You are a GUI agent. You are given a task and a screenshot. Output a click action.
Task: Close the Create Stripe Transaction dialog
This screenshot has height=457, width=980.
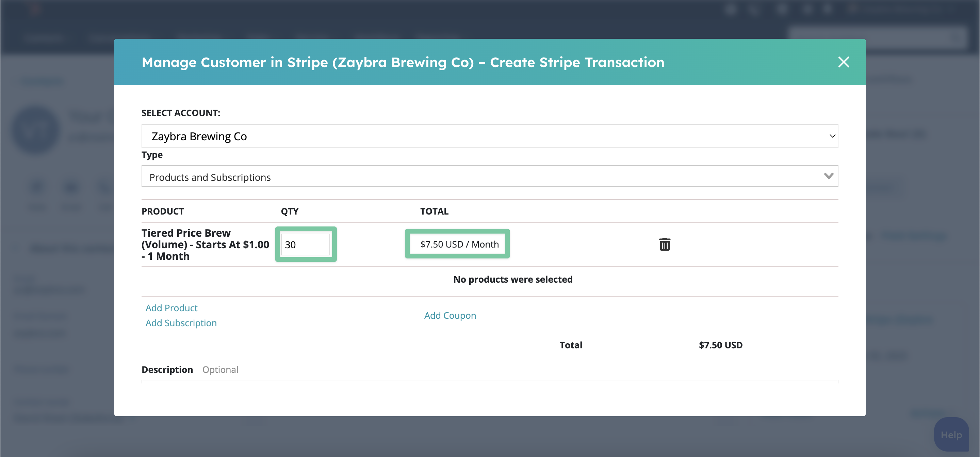[844, 62]
